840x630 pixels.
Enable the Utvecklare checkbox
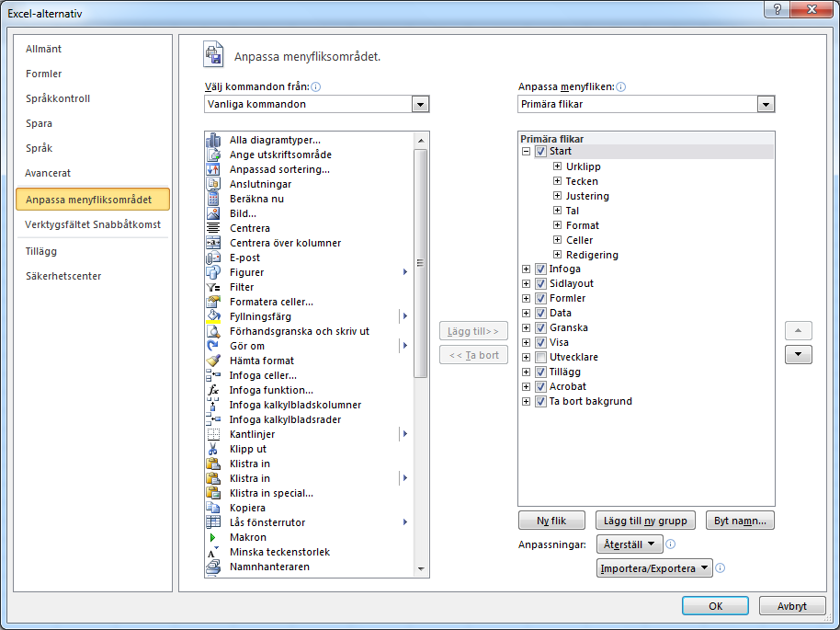click(540, 358)
